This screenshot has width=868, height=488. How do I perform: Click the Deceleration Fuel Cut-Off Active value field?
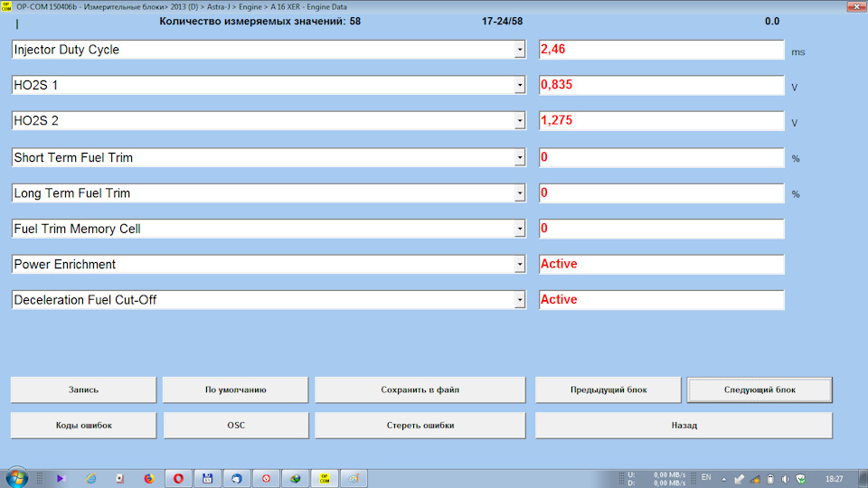pos(662,300)
